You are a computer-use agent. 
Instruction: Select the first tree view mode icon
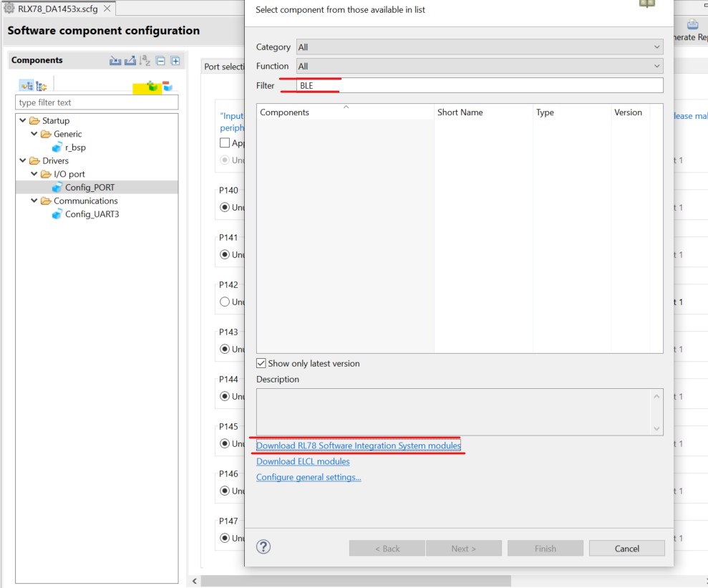26,85
